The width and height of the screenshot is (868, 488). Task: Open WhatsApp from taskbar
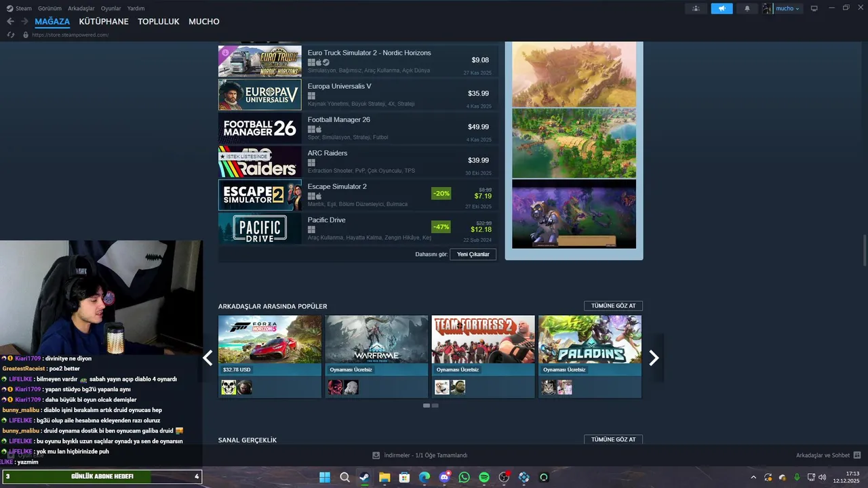pos(465,477)
